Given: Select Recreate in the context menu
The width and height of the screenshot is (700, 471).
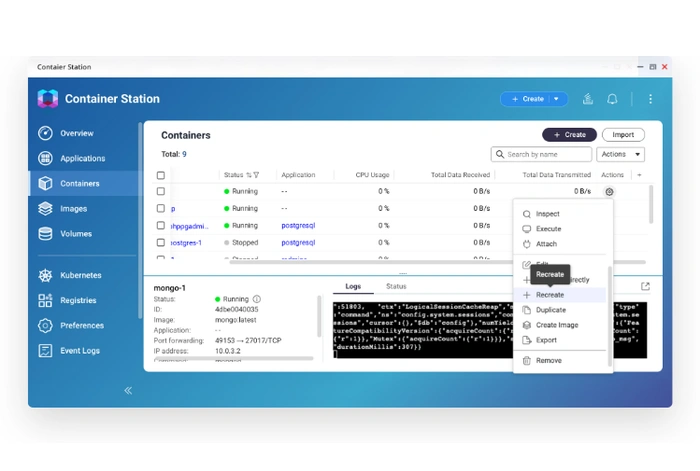Looking at the screenshot, I should click(559, 295).
